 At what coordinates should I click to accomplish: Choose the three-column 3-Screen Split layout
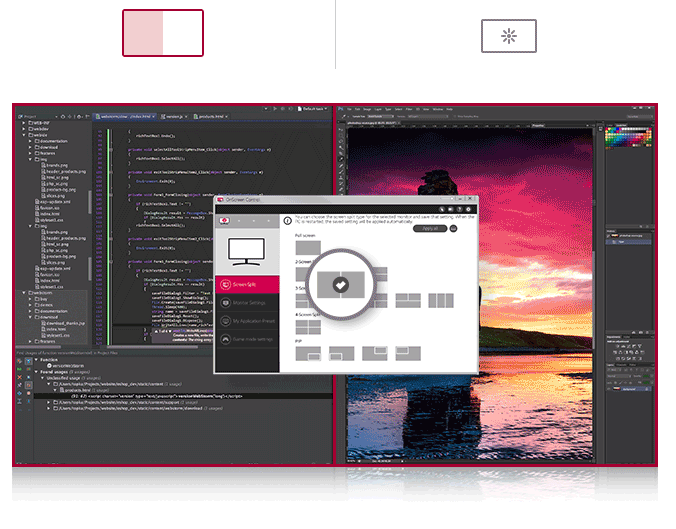441,300
